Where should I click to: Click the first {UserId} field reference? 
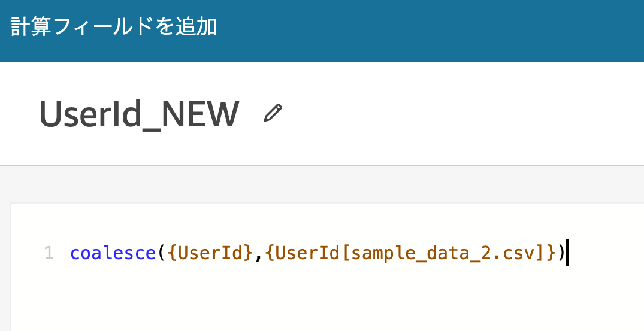pos(211,253)
